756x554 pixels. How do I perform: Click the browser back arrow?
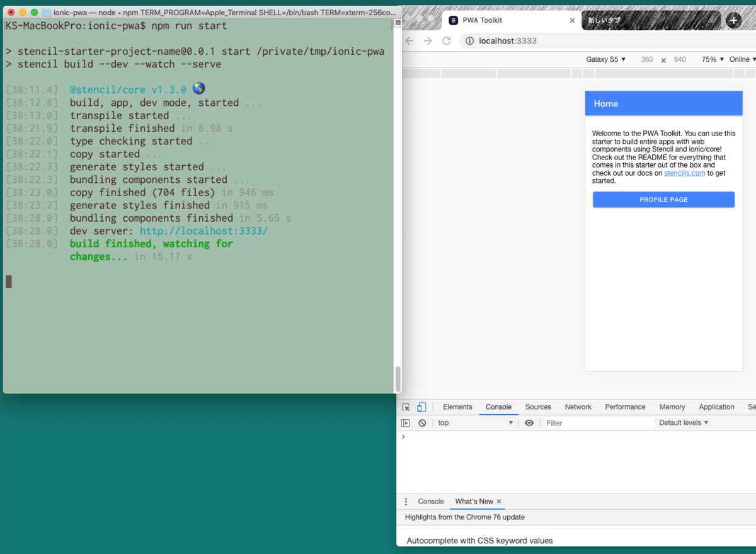(x=409, y=41)
